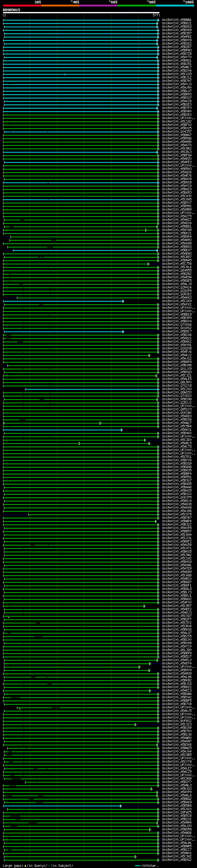Select the UniRef100_A5BUG2 label
The height and width of the screenshot is (868, 197).
click(176, 43)
